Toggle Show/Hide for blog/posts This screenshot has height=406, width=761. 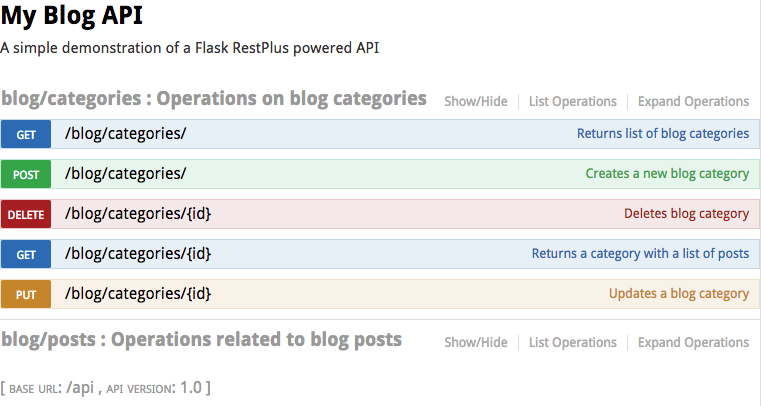476,342
